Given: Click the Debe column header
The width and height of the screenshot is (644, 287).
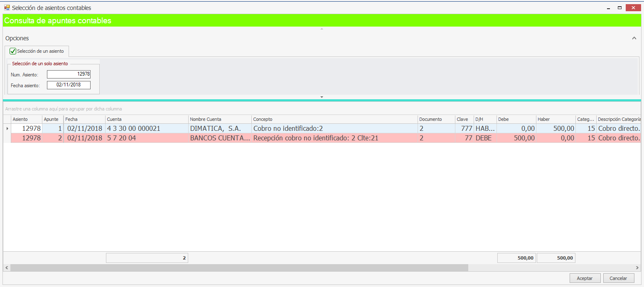Looking at the screenshot, I should pyautogui.click(x=516, y=119).
